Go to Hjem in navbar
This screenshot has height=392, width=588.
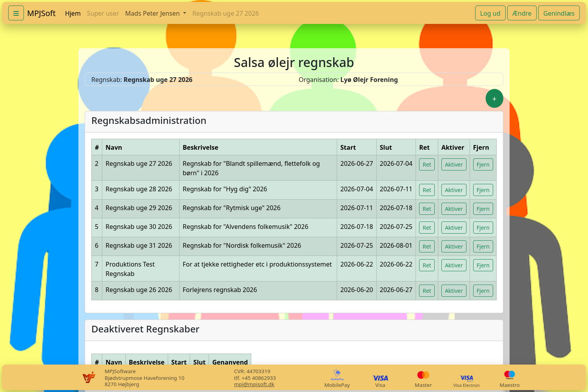pyautogui.click(x=73, y=13)
